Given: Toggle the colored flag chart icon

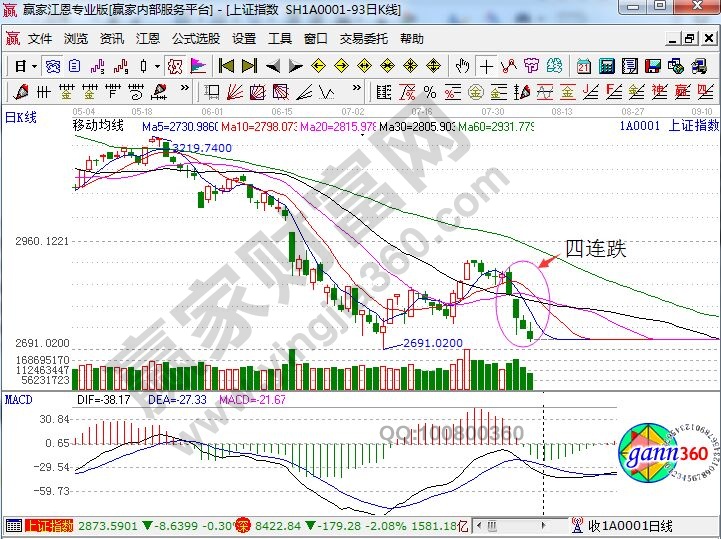Looking at the screenshot, I should [197, 66].
